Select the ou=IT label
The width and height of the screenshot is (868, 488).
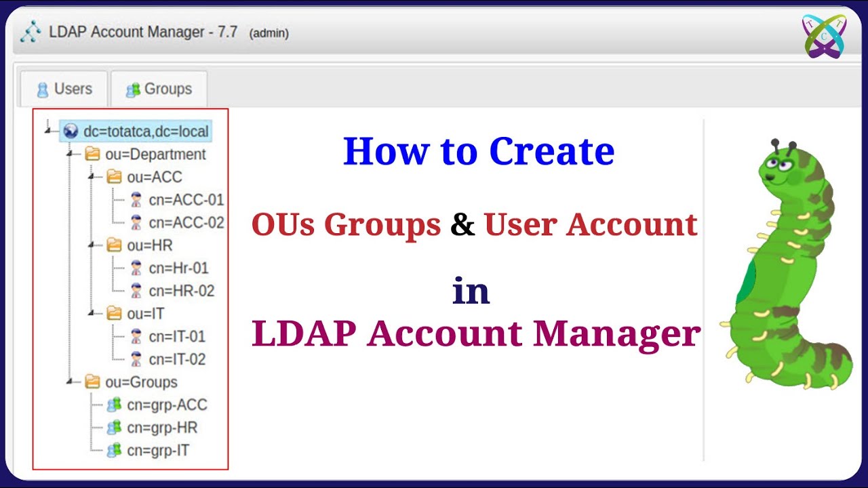point(146,314)
